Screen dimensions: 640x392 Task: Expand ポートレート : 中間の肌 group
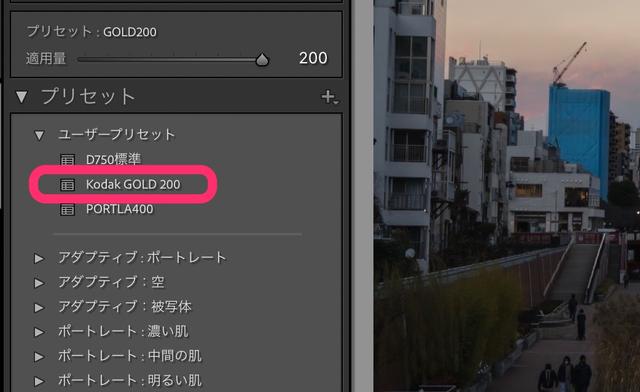coord(39,356)
